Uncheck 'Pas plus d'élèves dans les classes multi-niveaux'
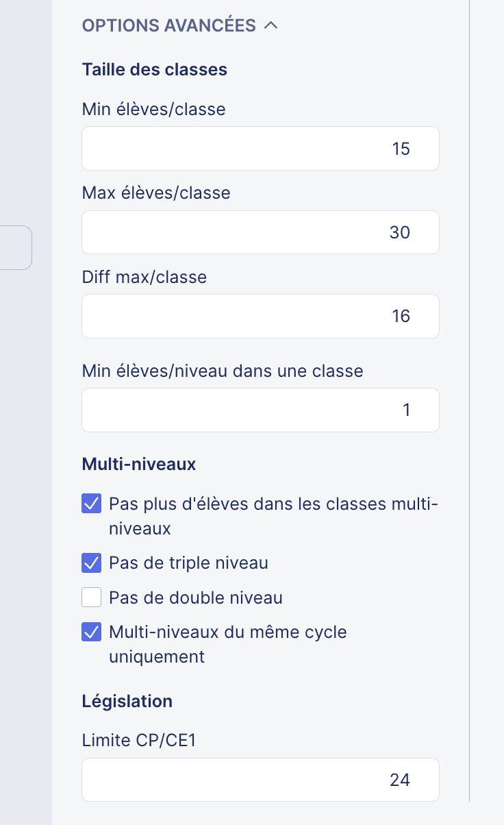 coord(91,504)
